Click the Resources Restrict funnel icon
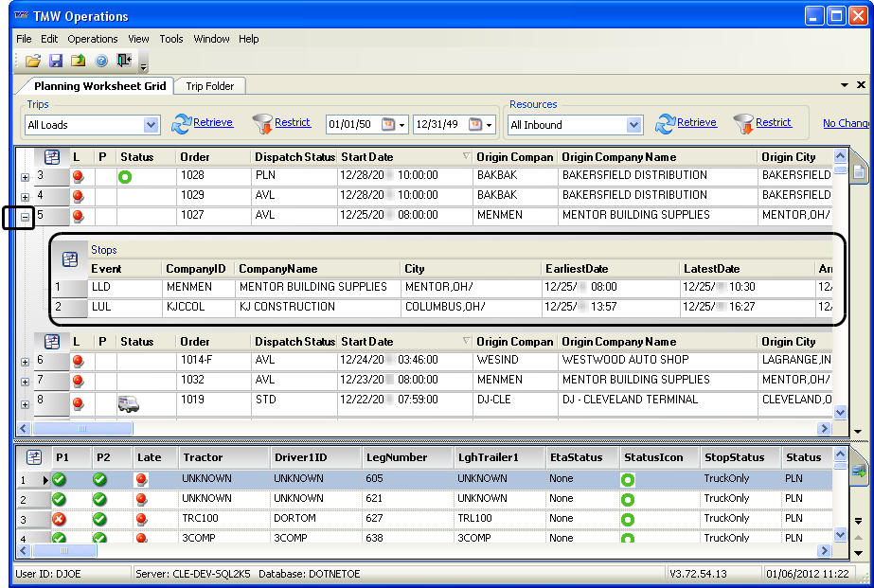The image size is (874, 588). 741,124
